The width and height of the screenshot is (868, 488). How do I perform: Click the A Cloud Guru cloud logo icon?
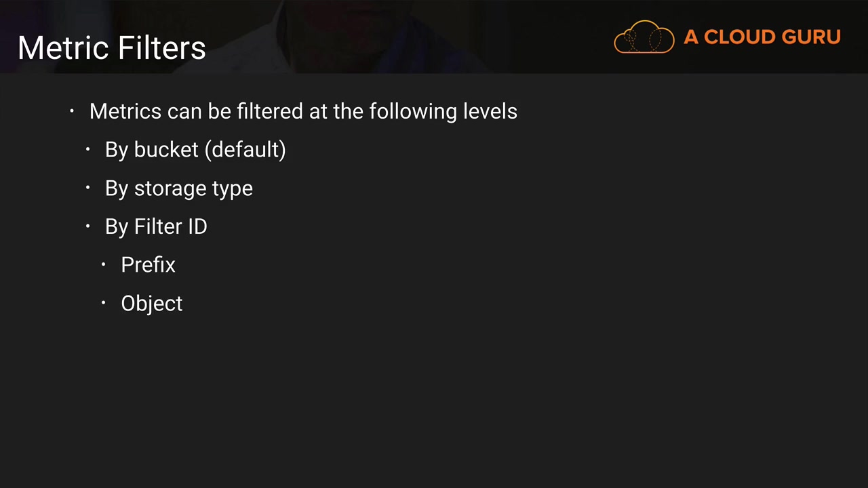pos(644,37)
